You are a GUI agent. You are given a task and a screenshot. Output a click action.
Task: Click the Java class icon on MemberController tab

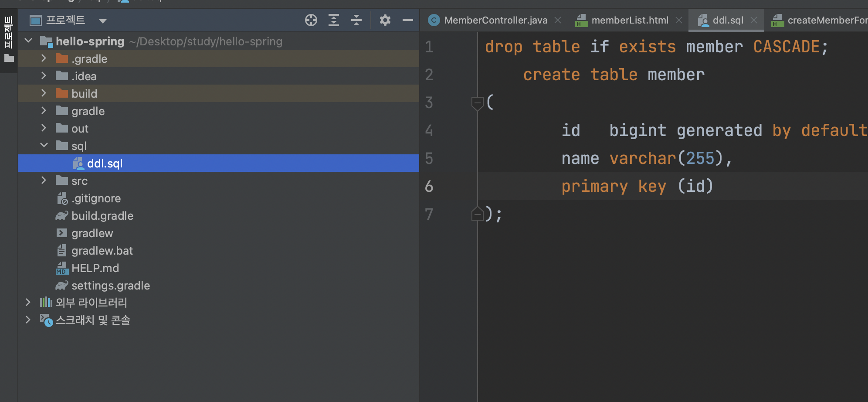(x=434, y=20)
